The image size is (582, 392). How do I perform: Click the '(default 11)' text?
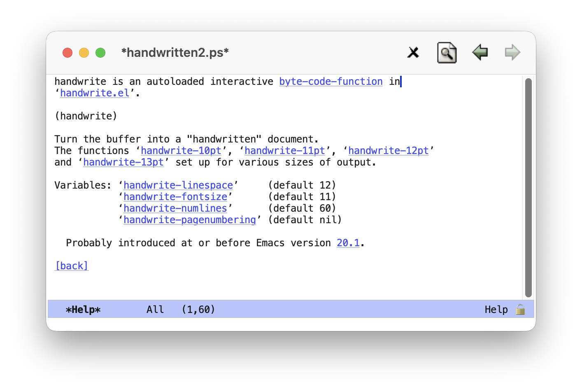(x=302, y=197)
